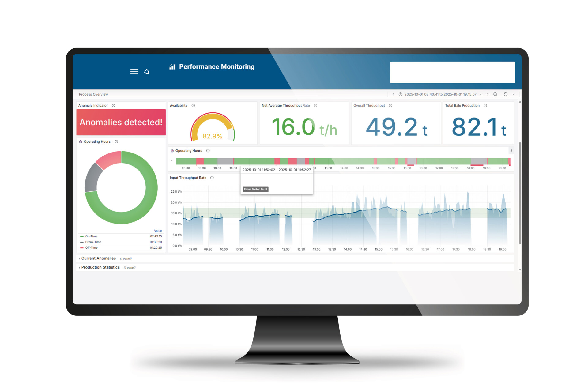
Task: Click the zoom out time range icon
Action: [495, 94]
